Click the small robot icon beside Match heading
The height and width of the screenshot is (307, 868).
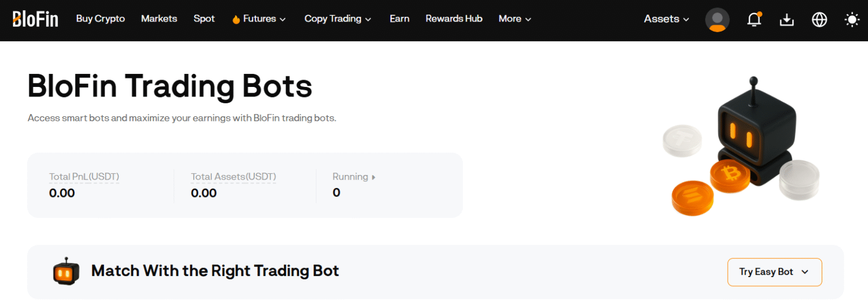tap(66, 271)
